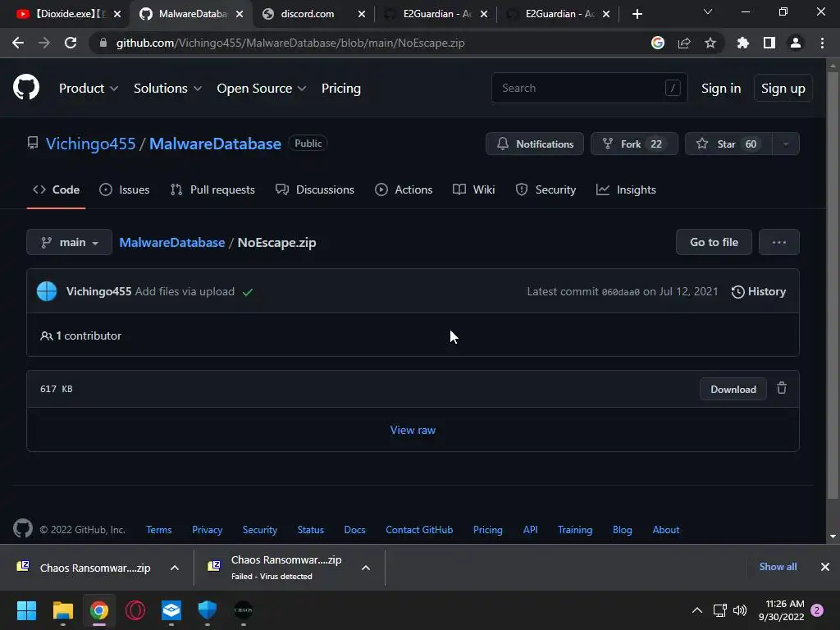
Task: Click the Google icon in address bar
Action: tap(658, 43)
